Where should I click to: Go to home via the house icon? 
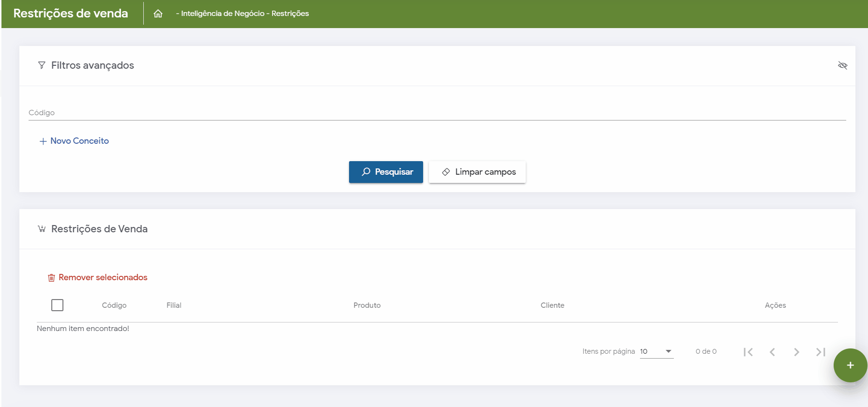(158, 14)
